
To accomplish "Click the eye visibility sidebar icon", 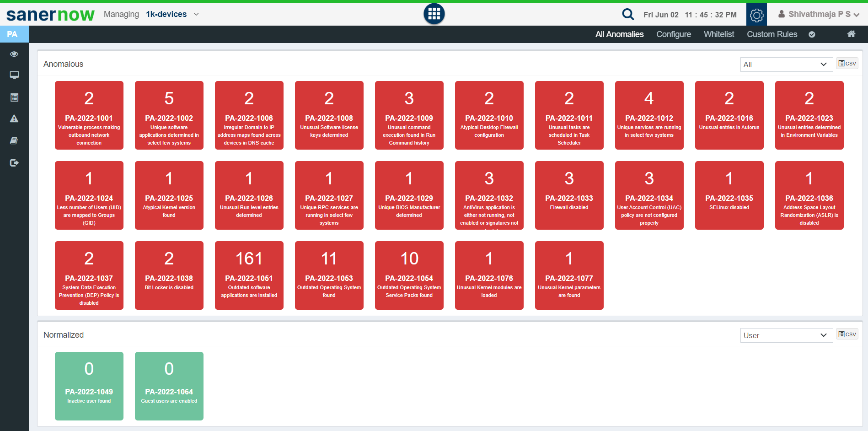I will 14,54.
